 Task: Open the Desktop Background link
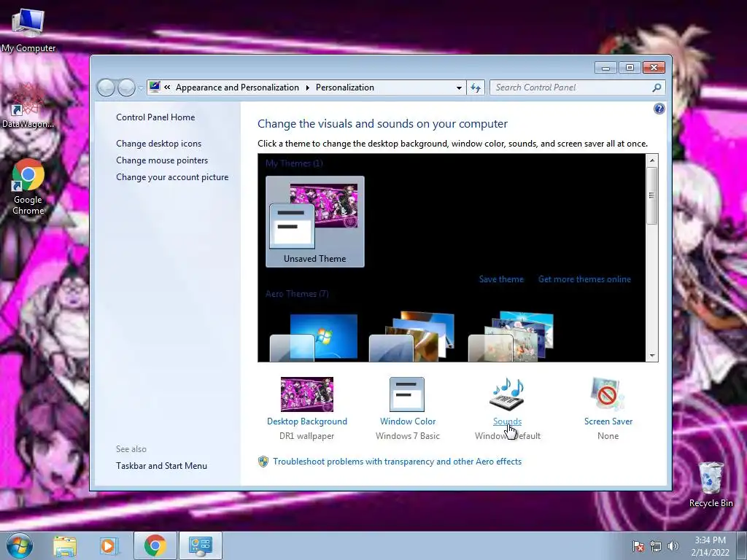[307, 421]
